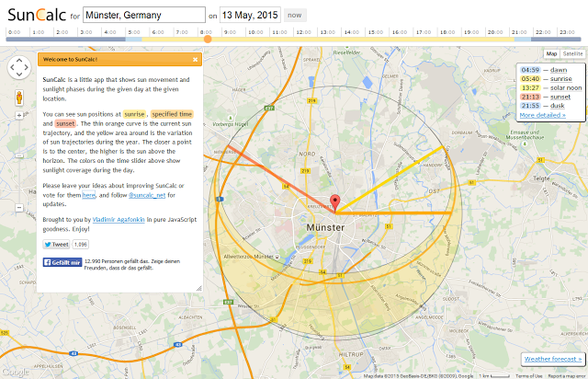Switch to Map view tab

coord(551,53)
